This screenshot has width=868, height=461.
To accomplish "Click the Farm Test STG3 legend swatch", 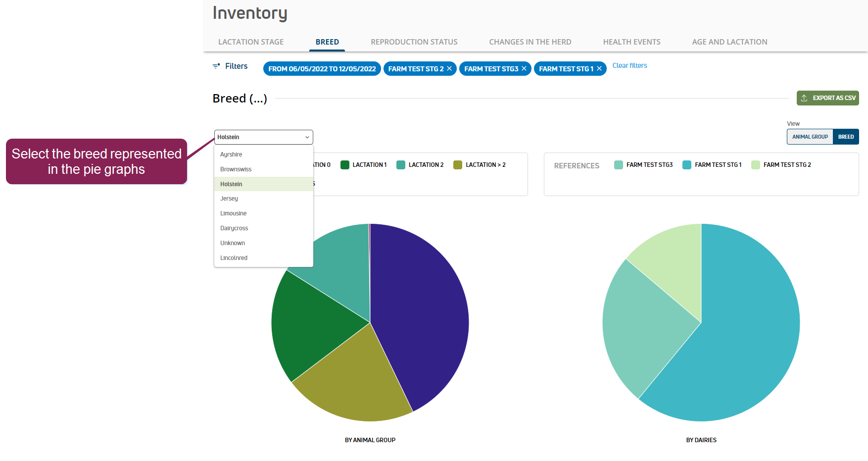I will [619, 165].
